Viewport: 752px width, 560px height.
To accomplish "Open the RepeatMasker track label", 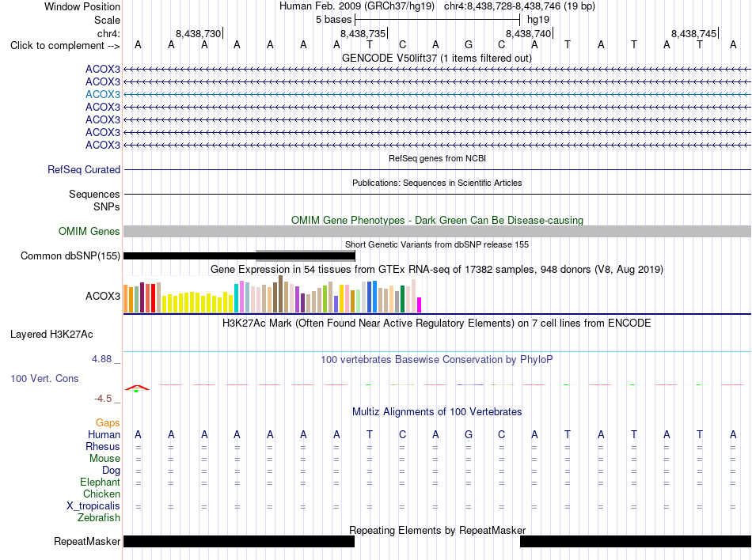I will [87, 541].
